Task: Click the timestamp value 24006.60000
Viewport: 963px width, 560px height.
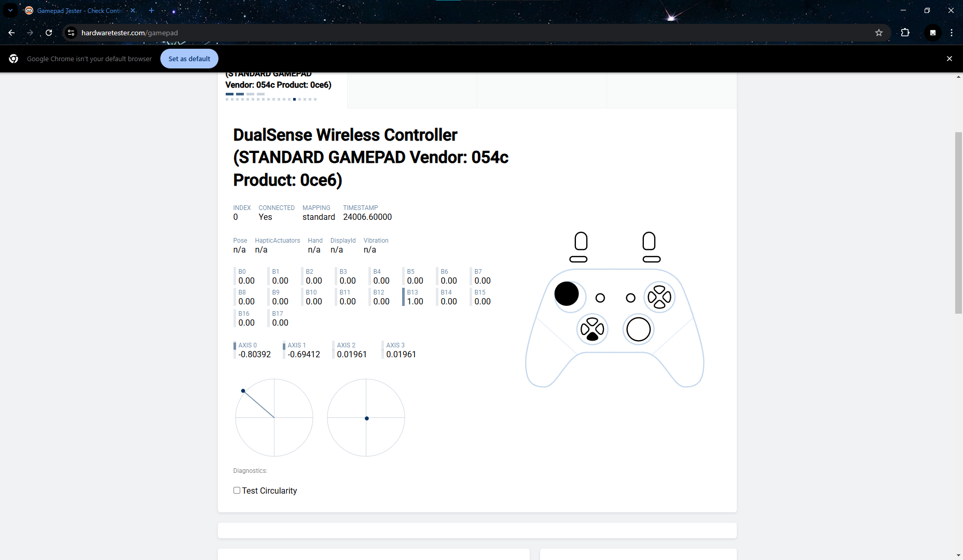Action: point(367,217)
